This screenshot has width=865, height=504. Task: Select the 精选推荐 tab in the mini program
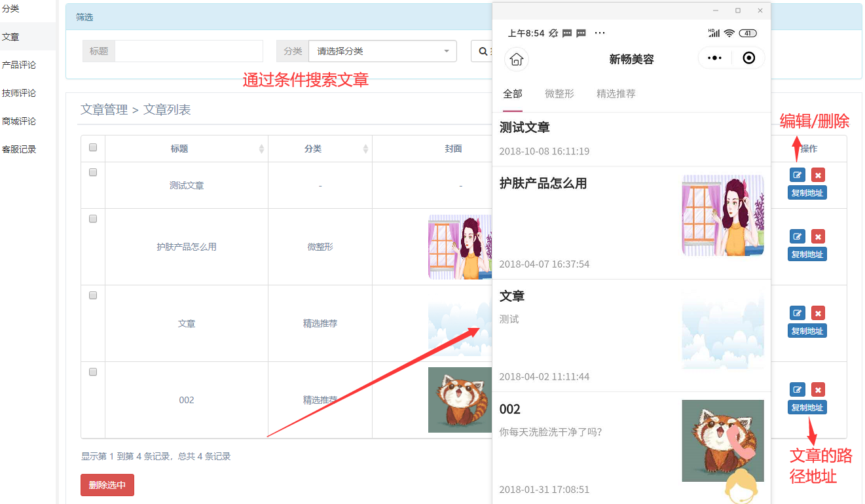616,94
